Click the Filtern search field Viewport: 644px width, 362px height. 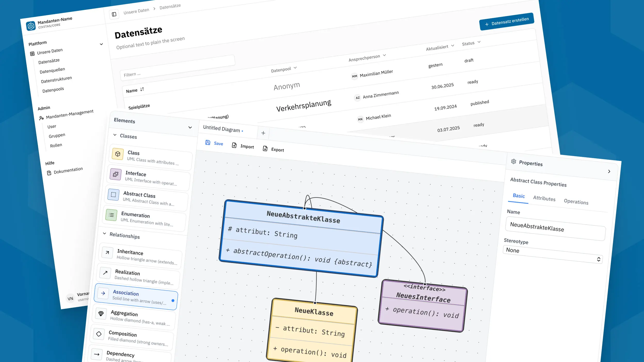[x=178, y=68]
